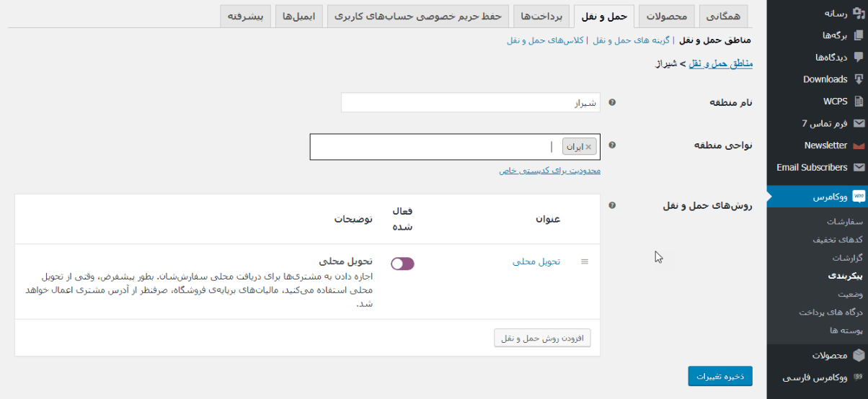
Task: Open the zone regions selection box
Action: click(433, 147)
